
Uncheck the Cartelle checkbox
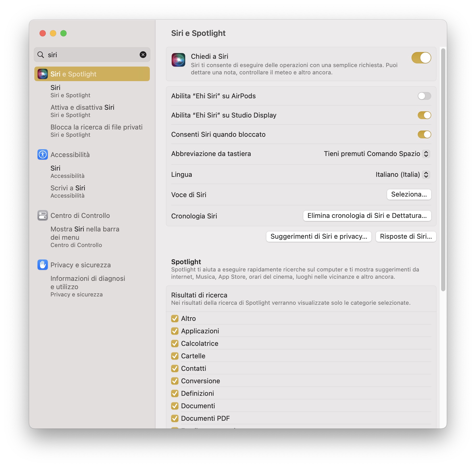pos(175,356)
